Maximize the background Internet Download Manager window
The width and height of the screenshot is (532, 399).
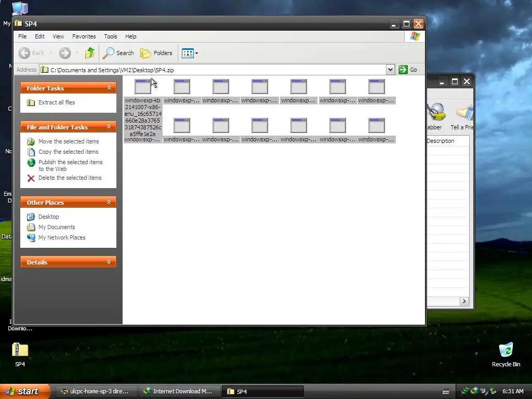click(x=455, y=82)
